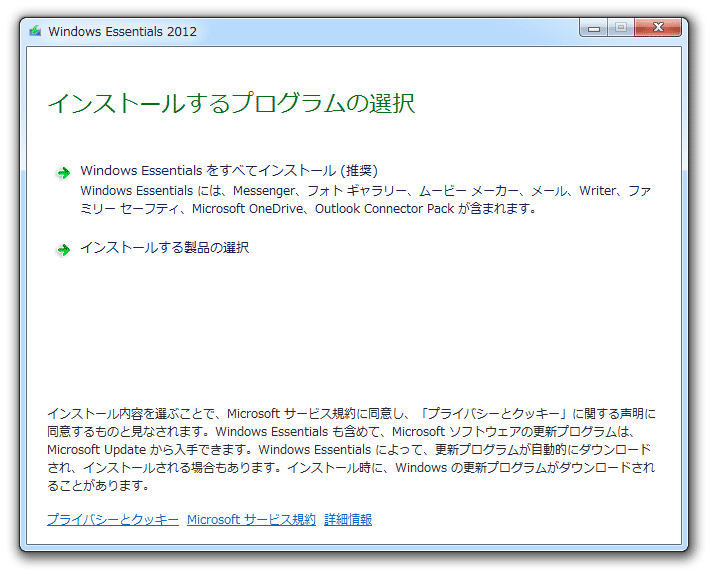The image size is (710, 574).
Task: Click agreement paragraph starting インストール内容を選ぶことで
Action: click(x=351, y=450)
